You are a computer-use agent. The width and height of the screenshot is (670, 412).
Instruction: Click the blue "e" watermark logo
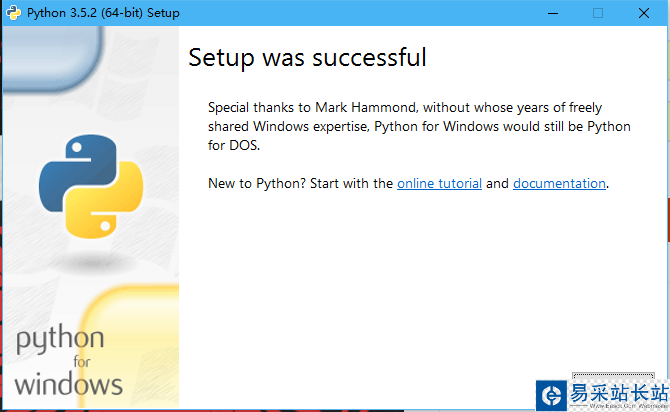click(x=549, y=395)
